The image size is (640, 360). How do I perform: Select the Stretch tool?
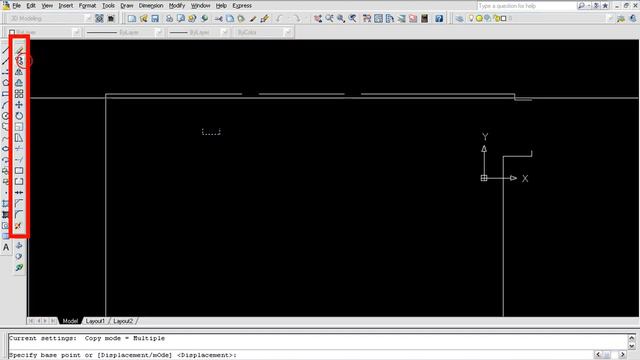pyautogui.click(x=19, y=138)
